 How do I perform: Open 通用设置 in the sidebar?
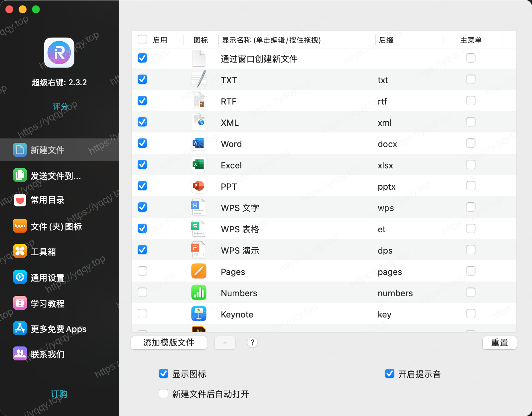(x=48, y=278)
